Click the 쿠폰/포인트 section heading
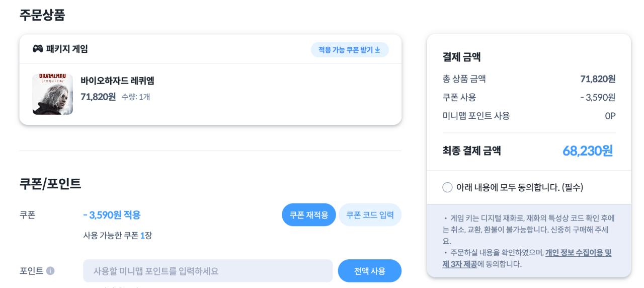The height and width of the screenshot is (288, 644). (x=50, y=184)
